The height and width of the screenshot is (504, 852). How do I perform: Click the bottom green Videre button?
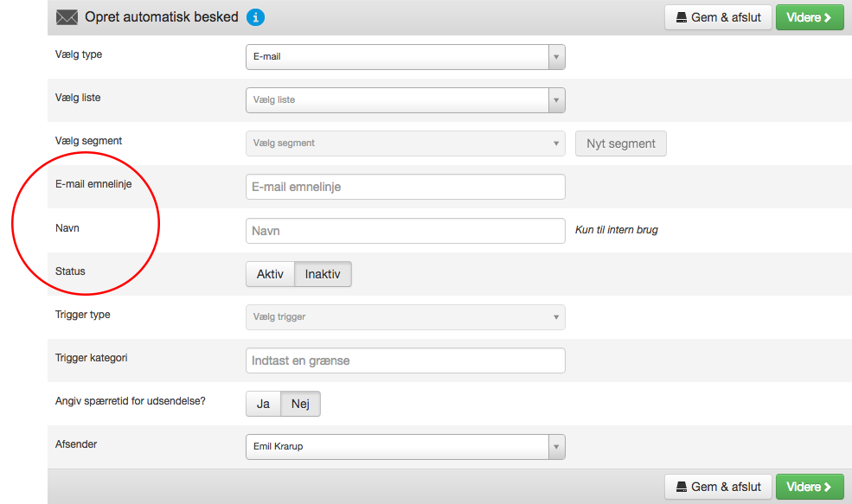coord(809,487)
